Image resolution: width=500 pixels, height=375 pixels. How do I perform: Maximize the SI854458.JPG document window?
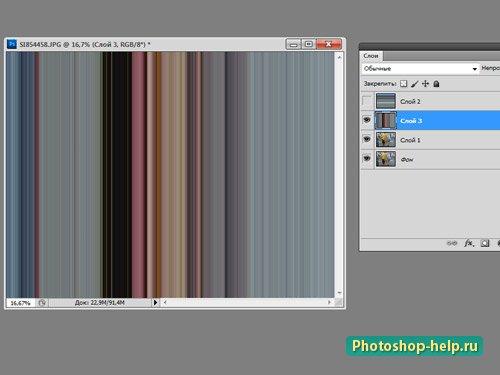309,44
